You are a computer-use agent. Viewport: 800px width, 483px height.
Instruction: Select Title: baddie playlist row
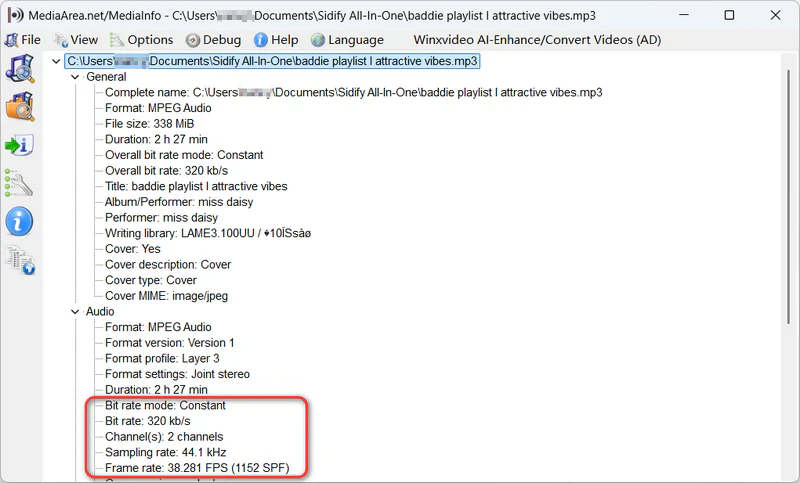coord(196,186)
